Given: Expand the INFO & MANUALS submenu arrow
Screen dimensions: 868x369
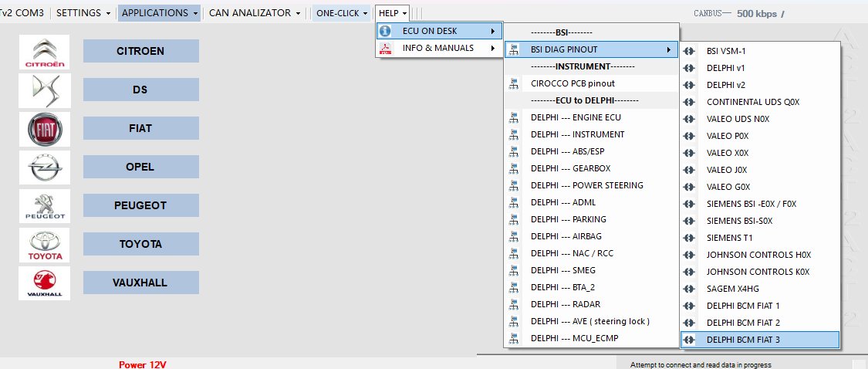Looking at the screenshot, I should [492, 48].
